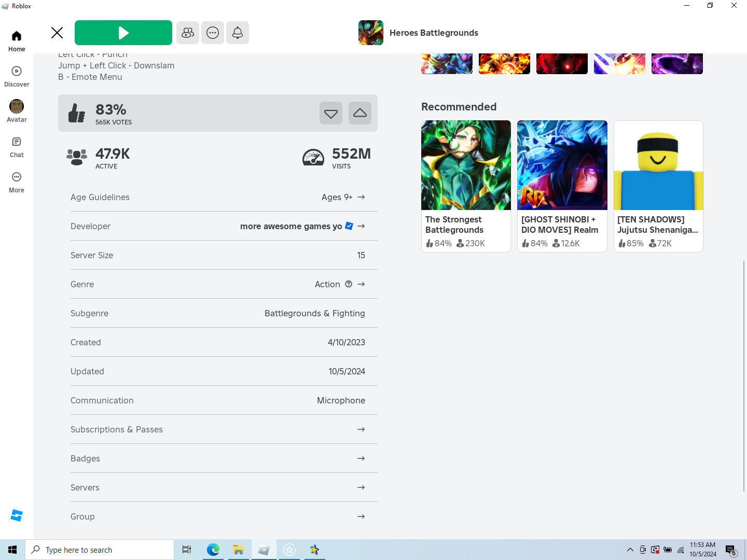Toggle the notification bell for this game
747x560 pixels.
click(238, 33)
